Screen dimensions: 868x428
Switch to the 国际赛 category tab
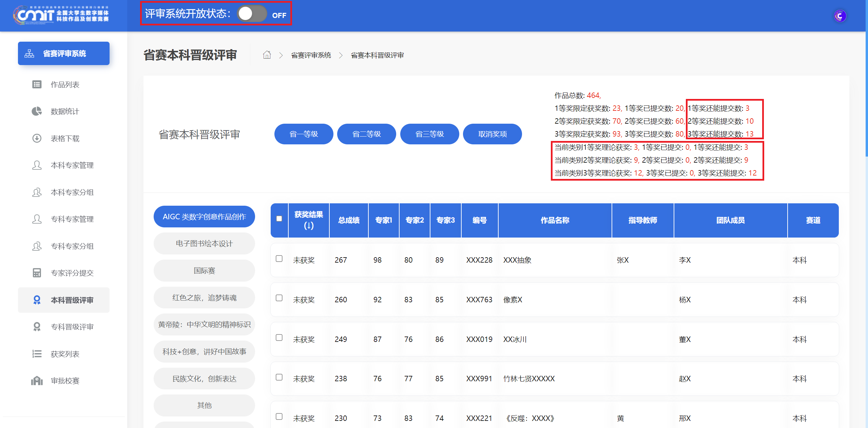point(204,271)
